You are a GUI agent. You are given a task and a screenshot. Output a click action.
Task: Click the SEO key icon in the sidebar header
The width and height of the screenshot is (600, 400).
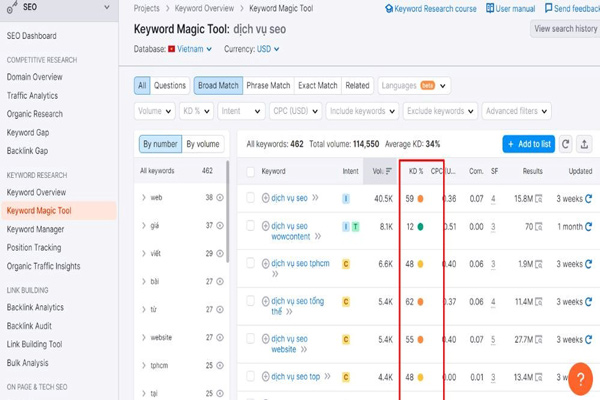pos(12,7)
